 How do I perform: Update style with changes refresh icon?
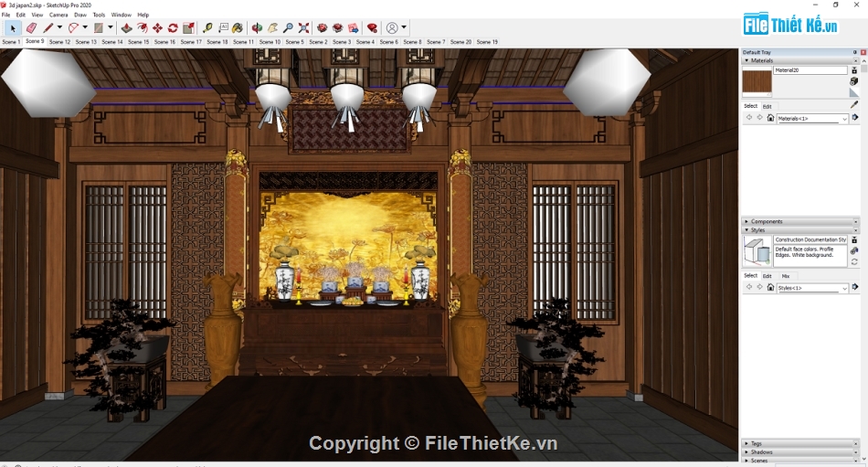[854, 262]
